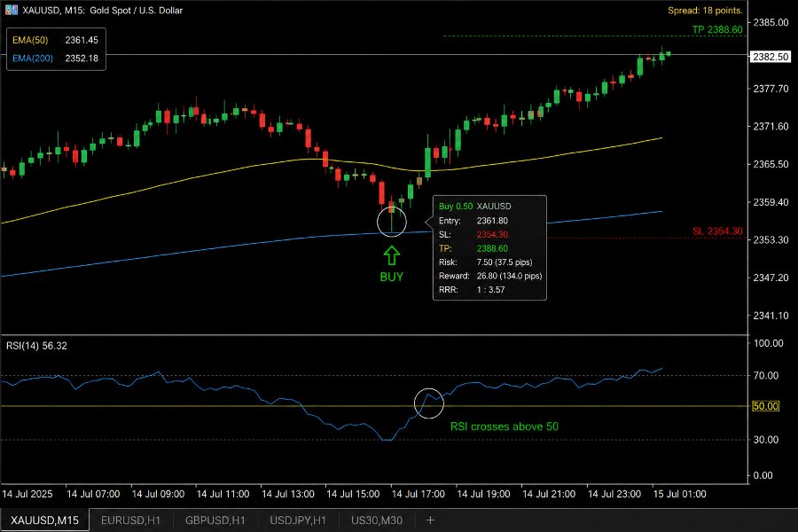Click the 2385.00 price scale label

tap(771, 22)
